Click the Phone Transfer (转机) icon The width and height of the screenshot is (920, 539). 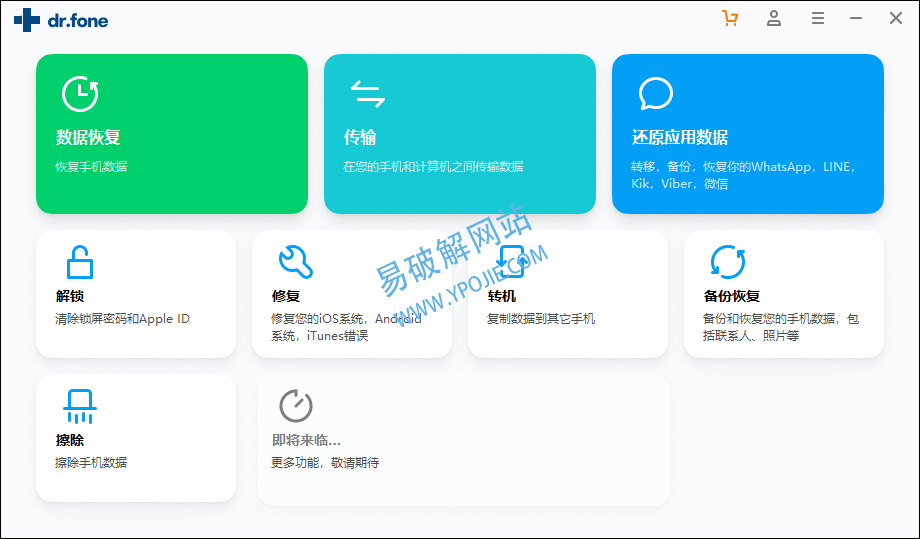coord(511,262)
